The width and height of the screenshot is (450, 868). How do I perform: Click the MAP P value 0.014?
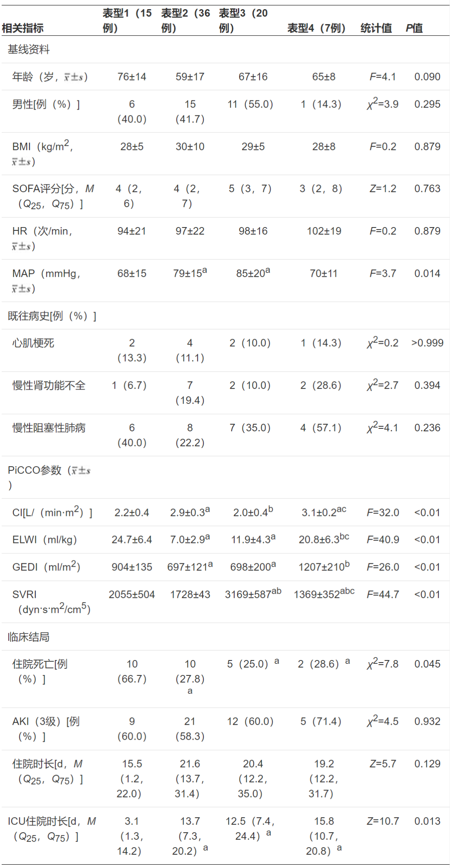pyautogui.click(x=427, y=273)
